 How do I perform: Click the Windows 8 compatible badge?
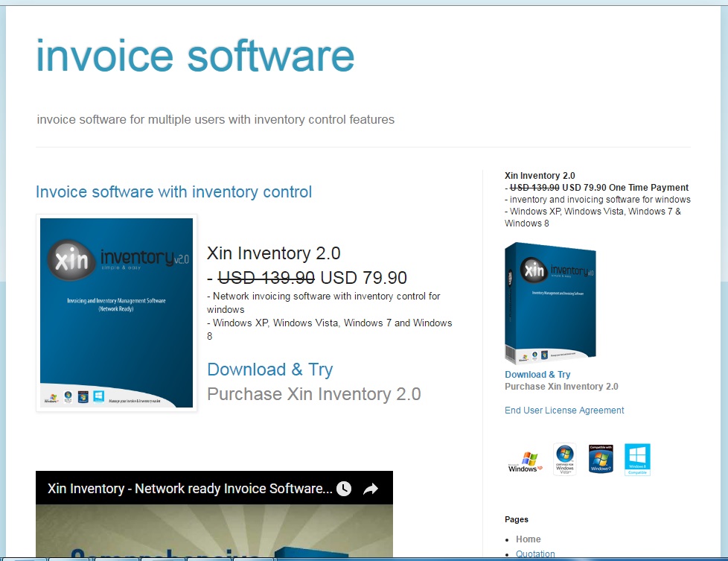(x=637, y=459)
